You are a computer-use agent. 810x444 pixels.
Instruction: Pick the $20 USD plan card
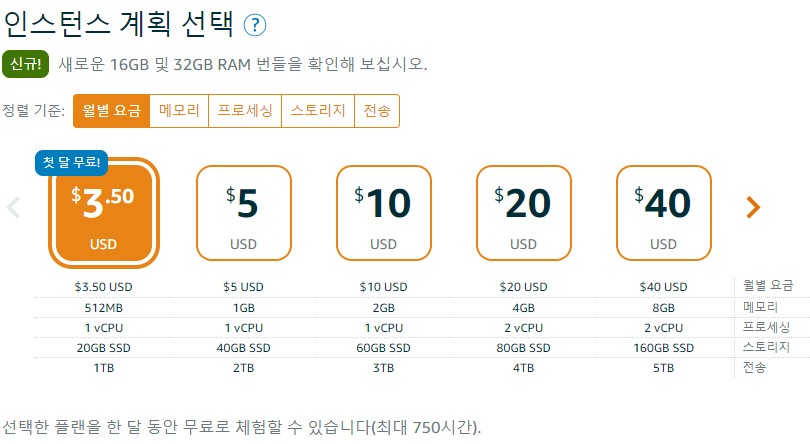click(x=523, y=213)
